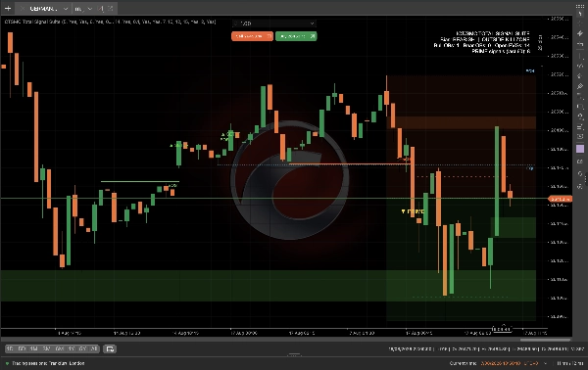Set chart range to 5D
This screenshot has height=370, width=588.
(x=22, y=348)
